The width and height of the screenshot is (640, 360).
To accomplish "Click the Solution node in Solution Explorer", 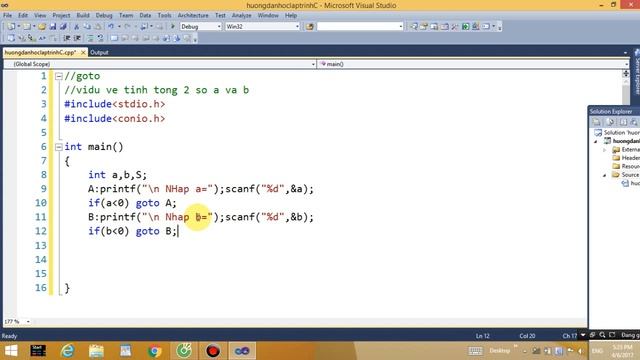I will pos(617,133).
